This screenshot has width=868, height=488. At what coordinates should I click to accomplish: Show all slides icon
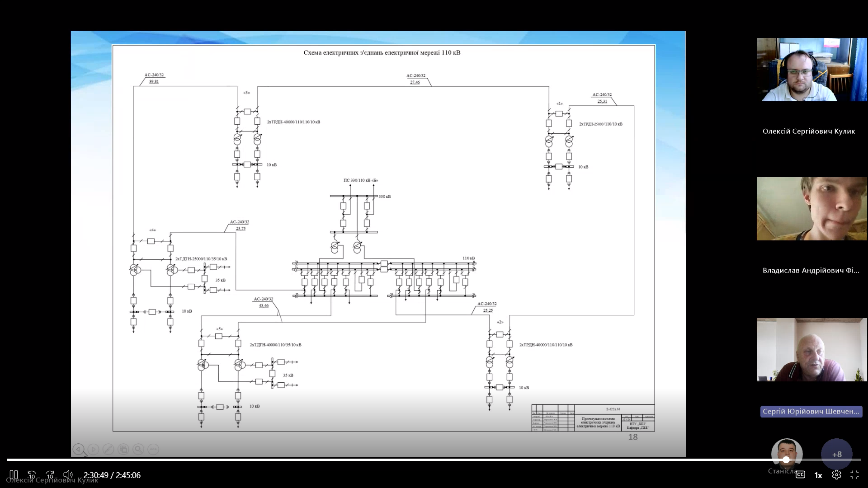[123, 449]
